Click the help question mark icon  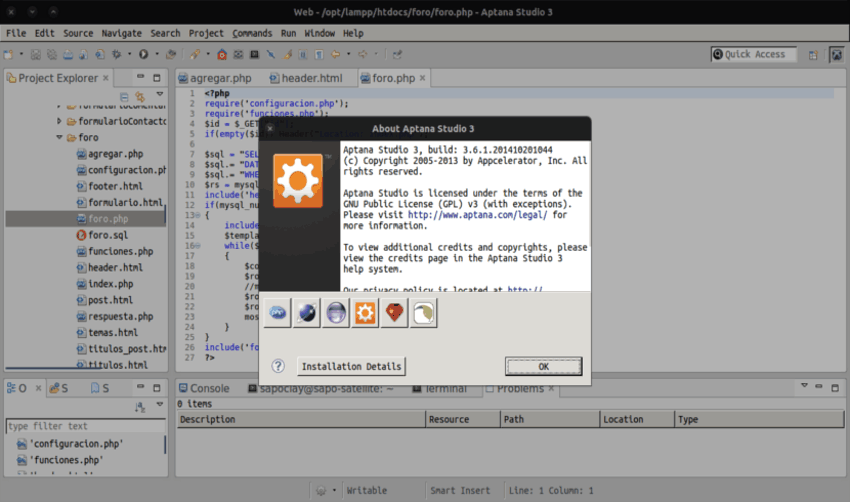(278, 366)
